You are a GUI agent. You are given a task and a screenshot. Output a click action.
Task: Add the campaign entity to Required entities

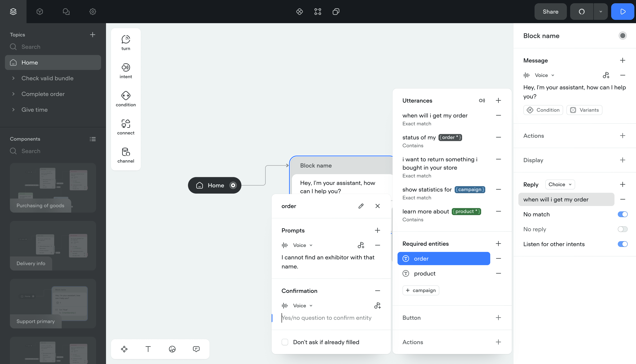click(420, 290)
